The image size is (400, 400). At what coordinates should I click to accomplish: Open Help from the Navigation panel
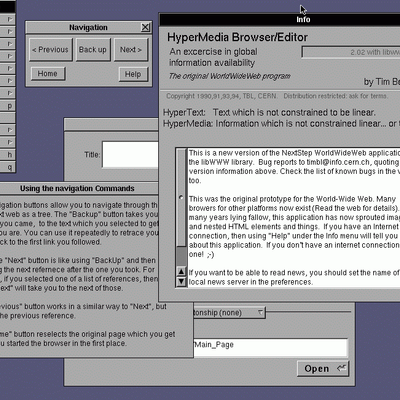point(133,74)
